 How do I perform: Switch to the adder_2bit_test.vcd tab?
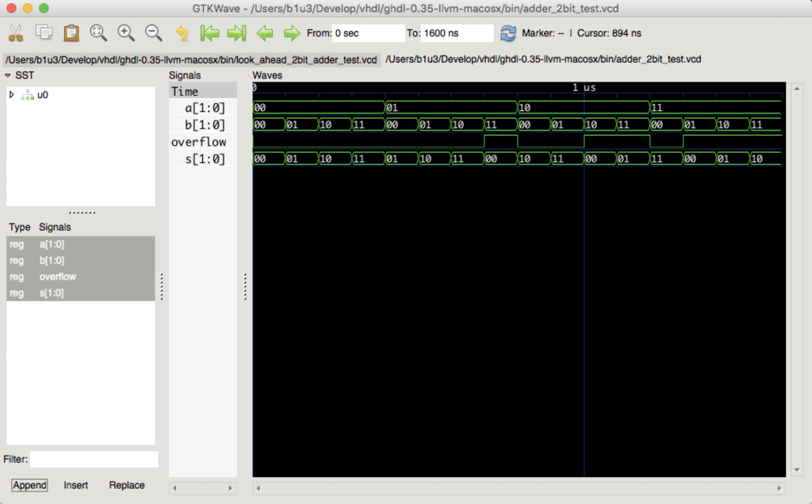[543, 59]
